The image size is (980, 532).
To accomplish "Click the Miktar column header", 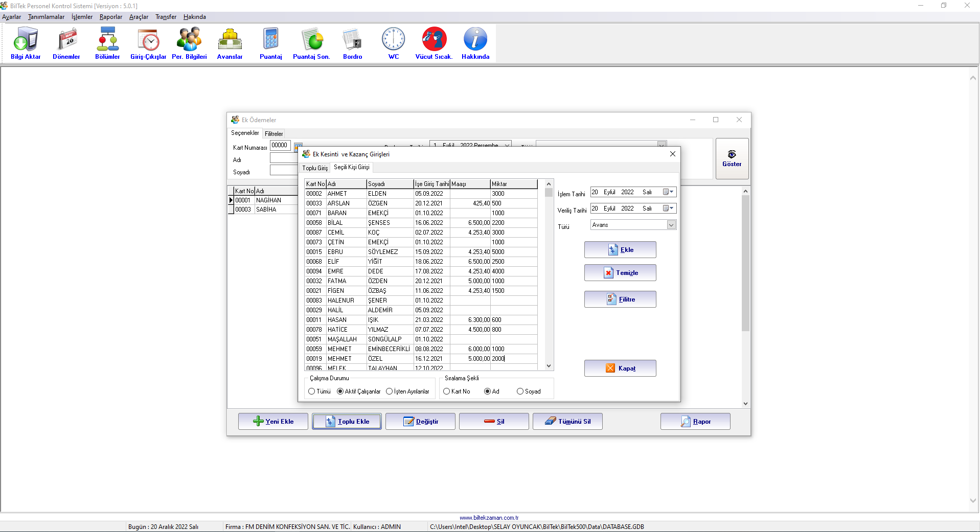I will tap(514, 184).
